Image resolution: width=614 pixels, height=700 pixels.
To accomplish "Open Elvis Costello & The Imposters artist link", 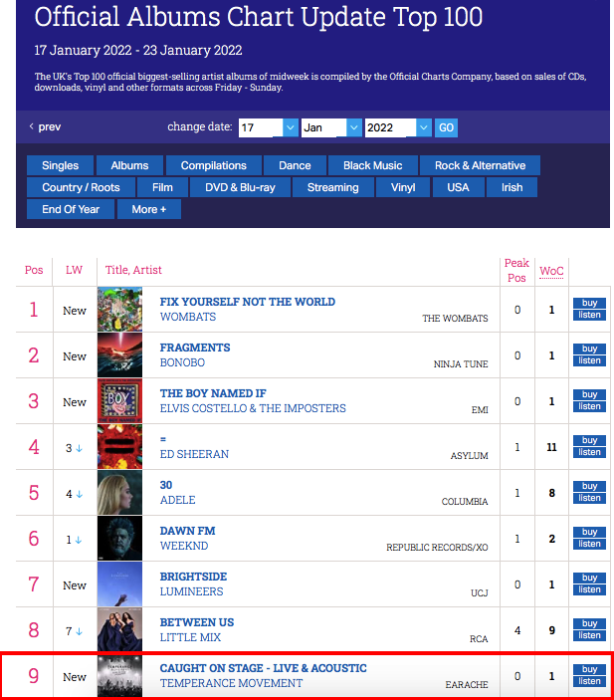I will (x=253, y=408).
